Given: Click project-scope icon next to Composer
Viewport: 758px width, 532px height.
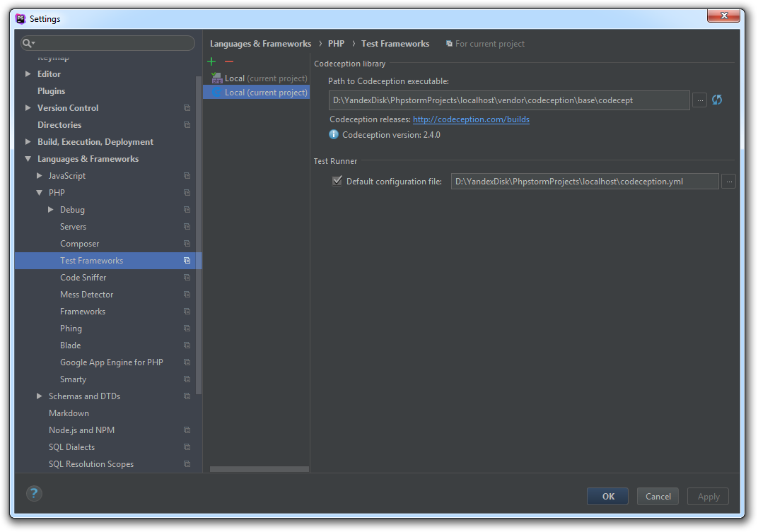Looking at the screenshot, I should (187, 244).
